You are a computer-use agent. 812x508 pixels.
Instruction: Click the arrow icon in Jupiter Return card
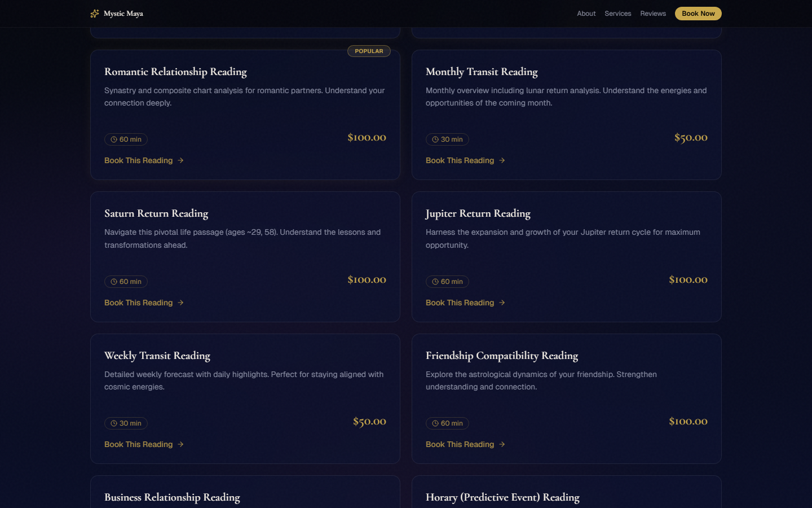pos(502,303)
